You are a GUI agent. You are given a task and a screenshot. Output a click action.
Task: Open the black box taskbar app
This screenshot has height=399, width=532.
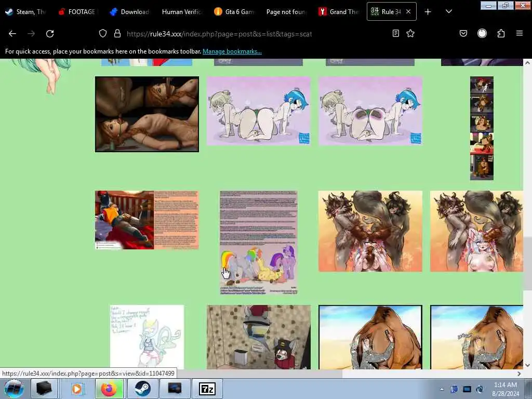point(44,389)
